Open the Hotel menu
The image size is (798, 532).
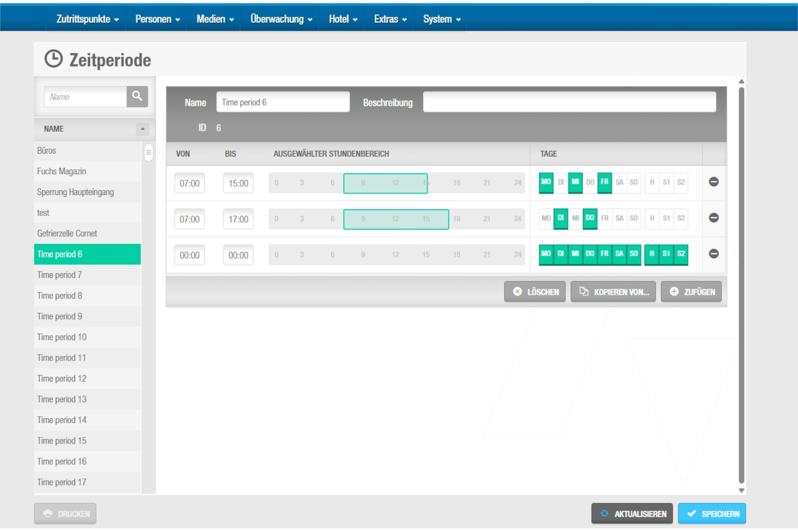[343, 19]
